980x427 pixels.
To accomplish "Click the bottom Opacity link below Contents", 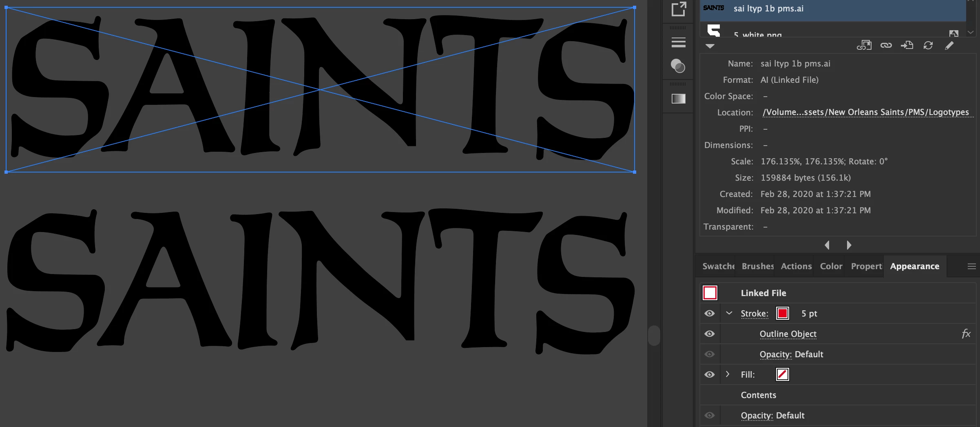I will coord(757,416).
